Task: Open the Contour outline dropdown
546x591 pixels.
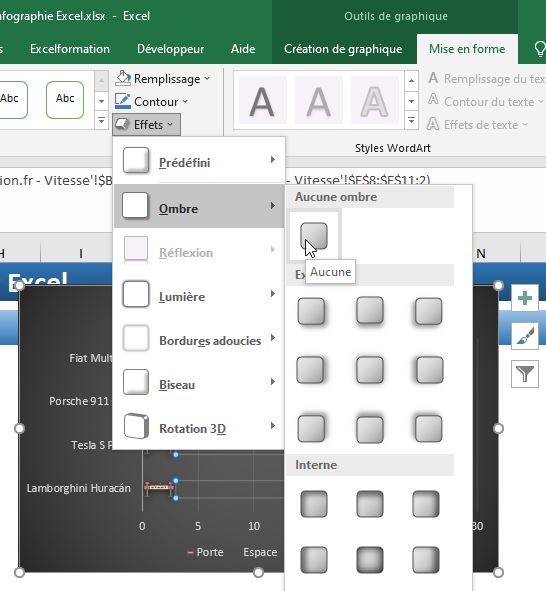Action: (x=151, y=101)
